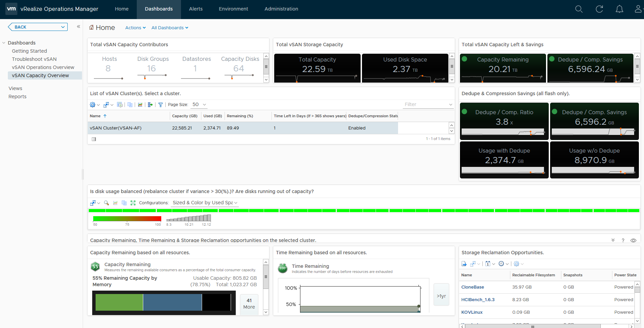Click the vm logo
Viewport: 644px width, 328px height.
[x=11, y=9]
